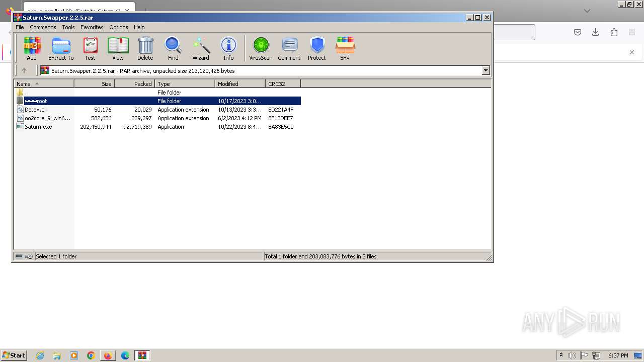Click the Delete trash can icon
644x362 pixels.
coord(145,49)
